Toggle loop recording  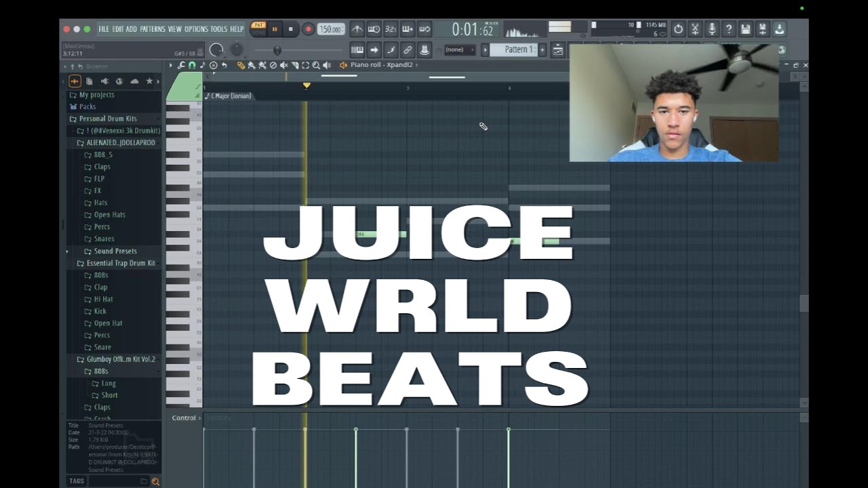[x=425, y=29]
